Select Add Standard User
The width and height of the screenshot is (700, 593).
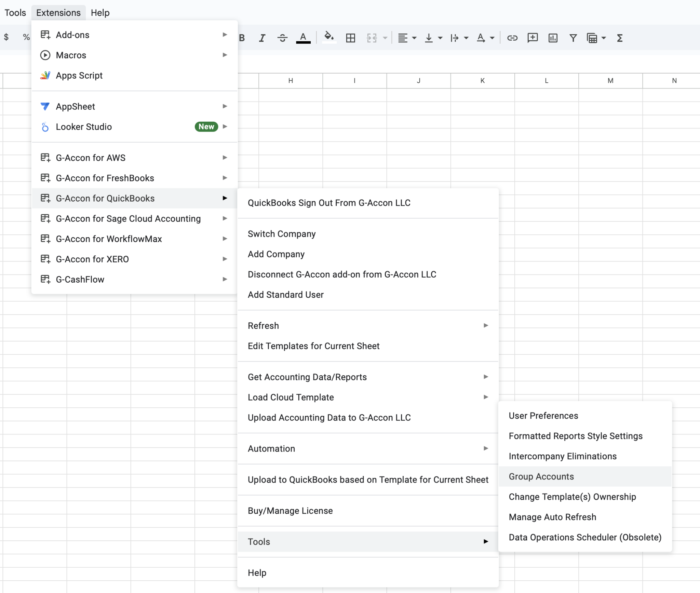[368, 295]
